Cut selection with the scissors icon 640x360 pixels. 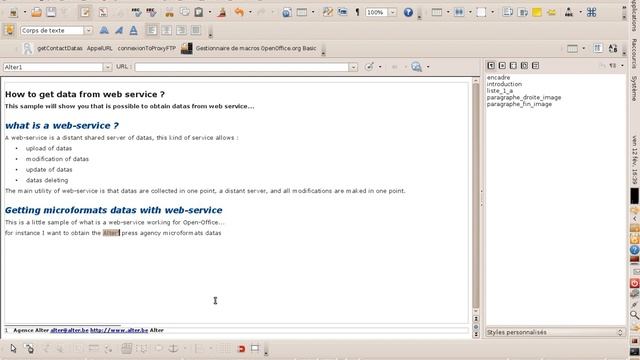169,12
